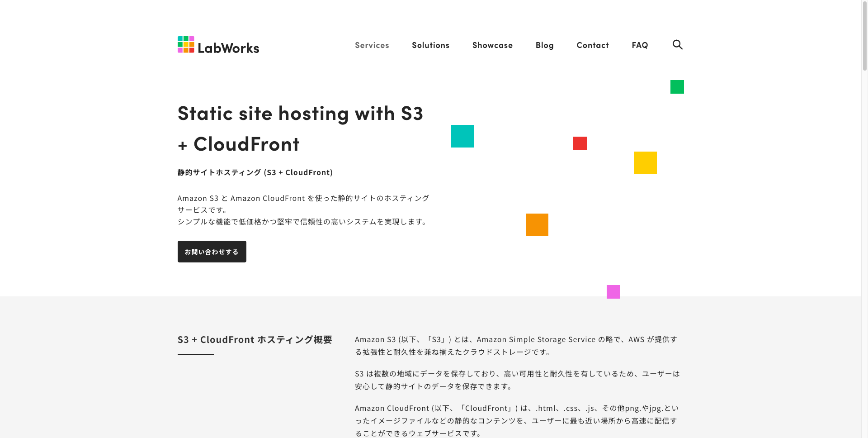The image size is (868, 438).
Task: Open the Services menu
Action: pyautogui.click(x=372, y=45)
